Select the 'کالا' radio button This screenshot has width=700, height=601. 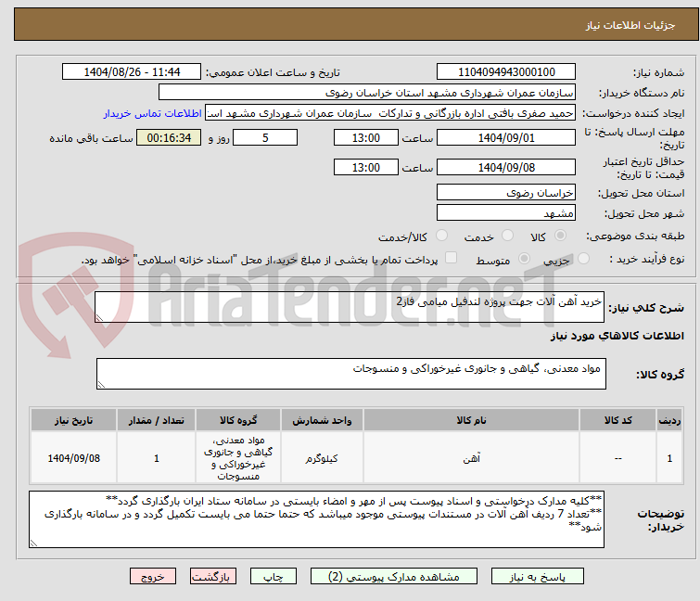coord(560,236)
